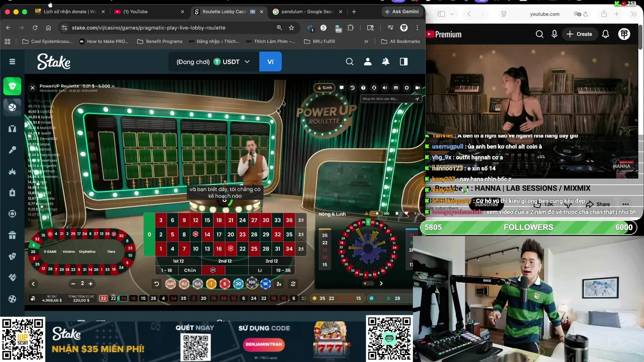Open the Ví wallet button

(x=270, y=62)
